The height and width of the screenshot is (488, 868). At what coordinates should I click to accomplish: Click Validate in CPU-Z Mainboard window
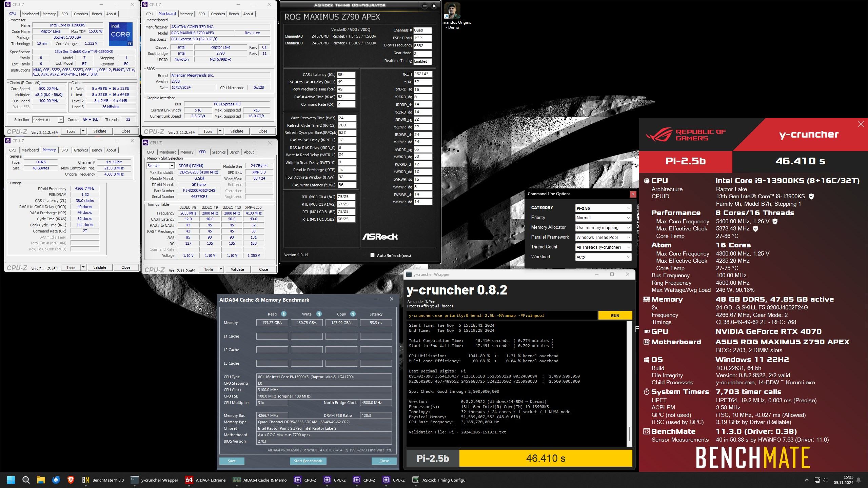click(x=237, y=131)
